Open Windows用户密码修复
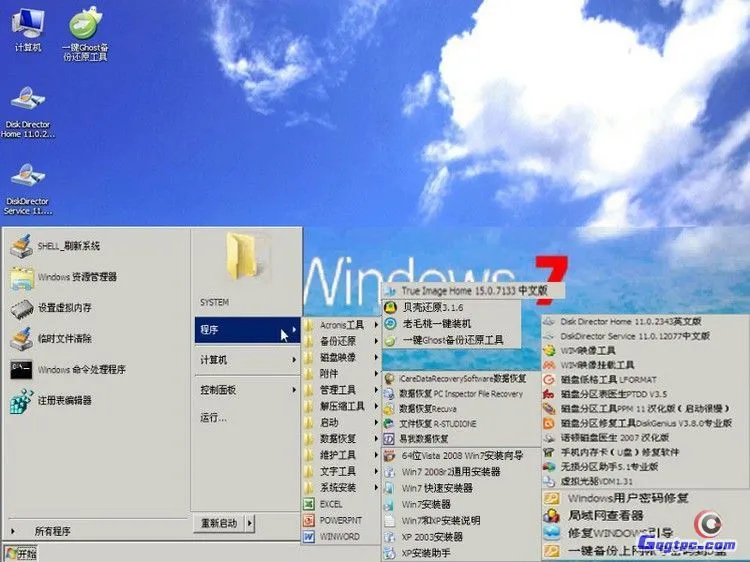 [644, 498]
